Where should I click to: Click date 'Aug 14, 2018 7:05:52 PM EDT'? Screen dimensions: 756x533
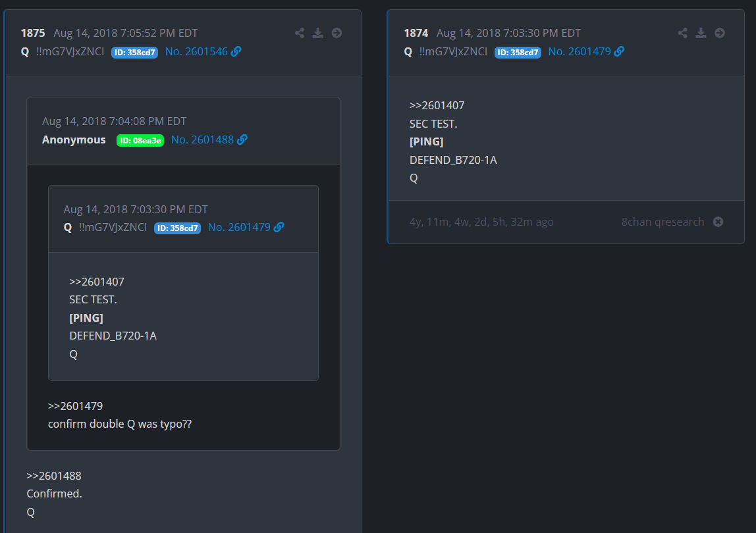(x=125, y=34)
